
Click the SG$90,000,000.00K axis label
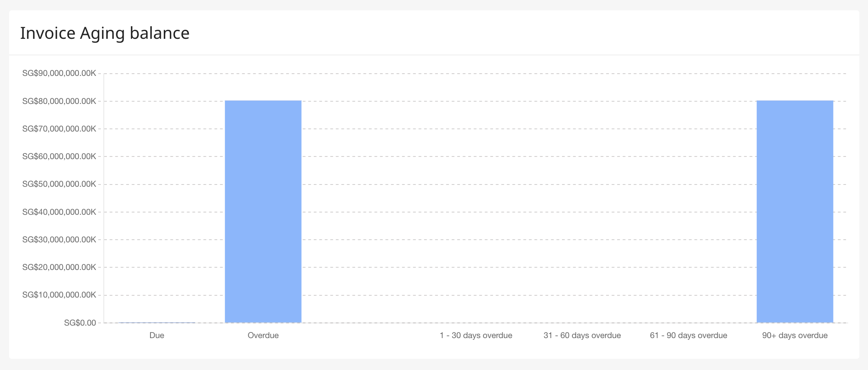coord(59,73)
